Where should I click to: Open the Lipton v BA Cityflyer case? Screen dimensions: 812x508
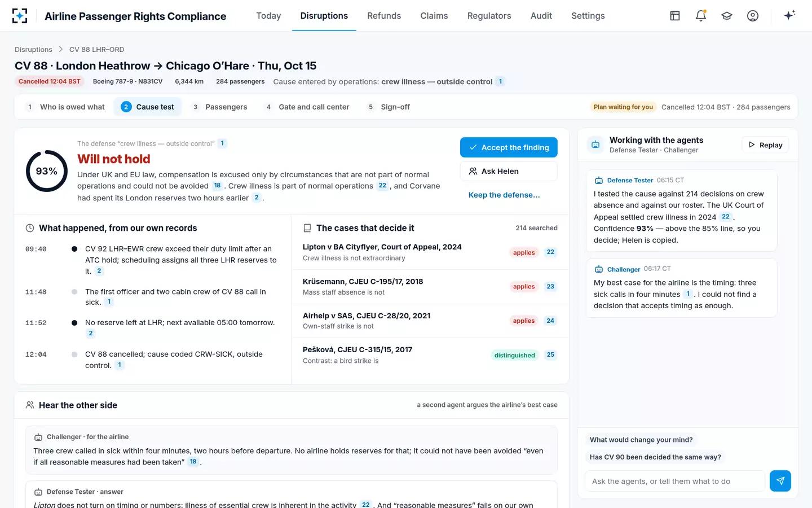430,252
